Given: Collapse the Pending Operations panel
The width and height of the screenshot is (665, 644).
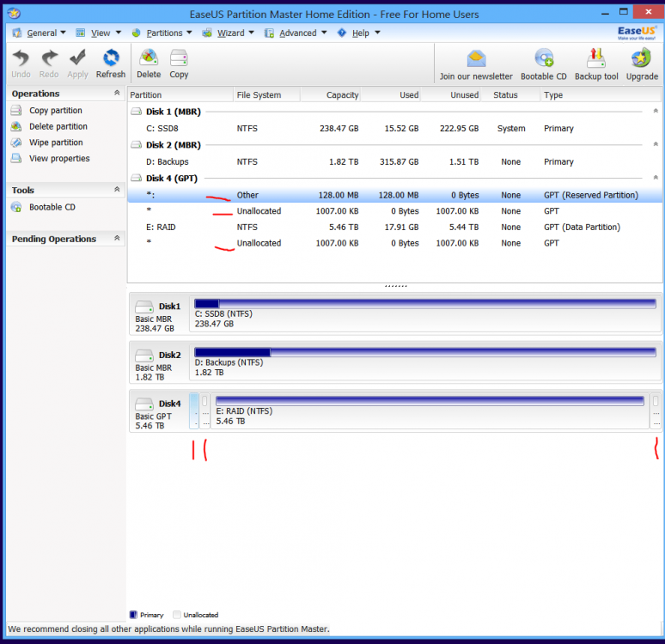Looking at the screenshot, I should click(117, 238).
